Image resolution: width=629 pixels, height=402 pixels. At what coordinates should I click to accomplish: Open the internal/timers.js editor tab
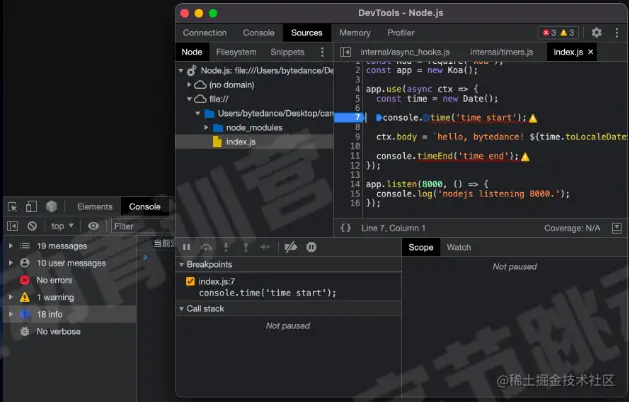(501, 52)
